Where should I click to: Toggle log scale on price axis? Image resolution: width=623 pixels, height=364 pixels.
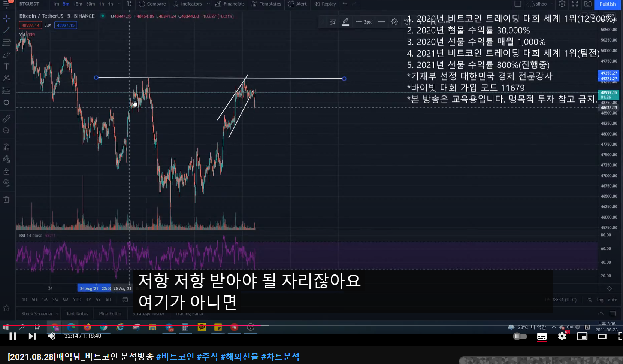click(x=600, y=300)
